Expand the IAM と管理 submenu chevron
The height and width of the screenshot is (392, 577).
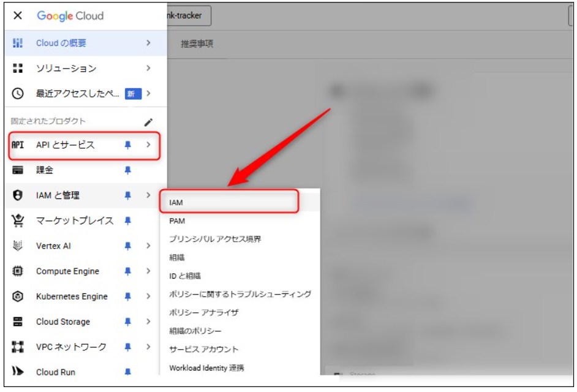click(x=148, y=195)
